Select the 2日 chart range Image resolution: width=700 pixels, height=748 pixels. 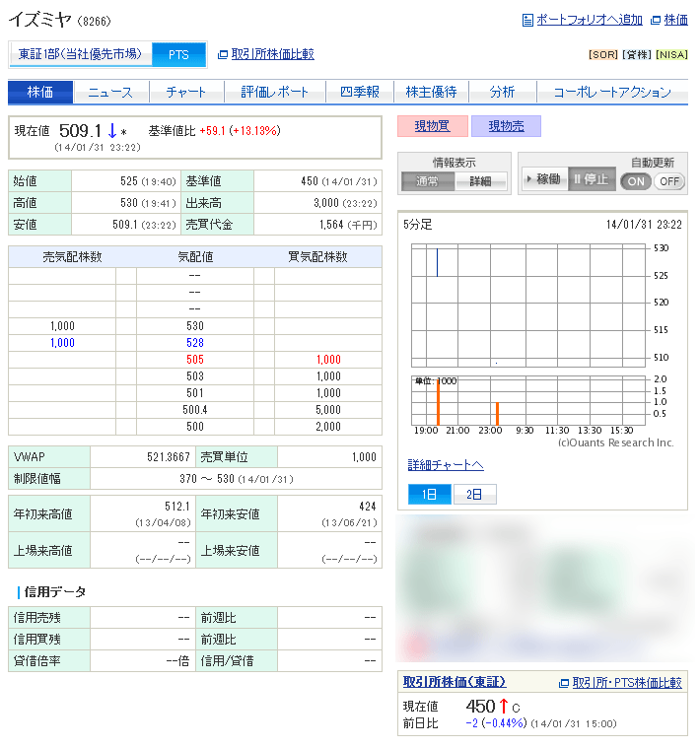(474, 494)
